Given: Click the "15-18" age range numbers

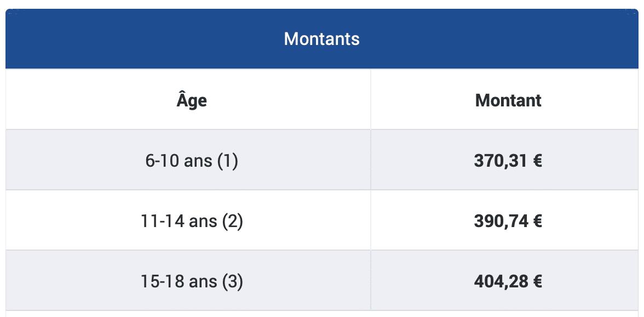Looking at the screenshot, I should tap(162, 281).
